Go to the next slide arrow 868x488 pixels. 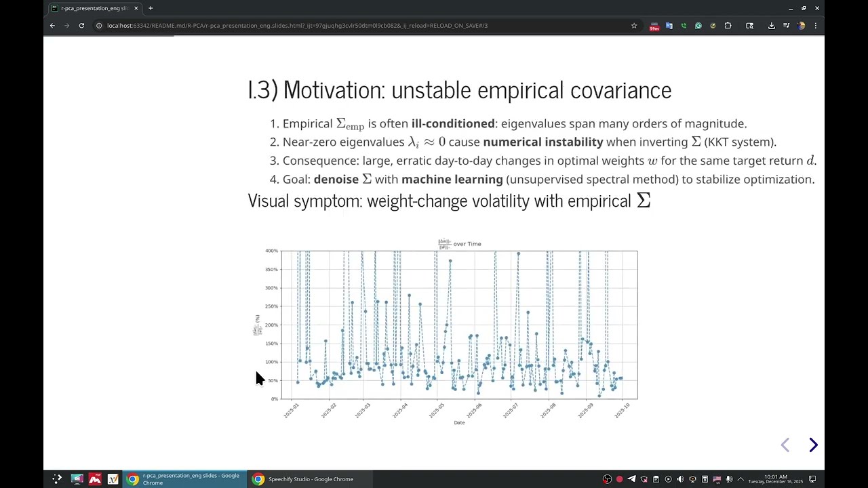pos(813,445)
